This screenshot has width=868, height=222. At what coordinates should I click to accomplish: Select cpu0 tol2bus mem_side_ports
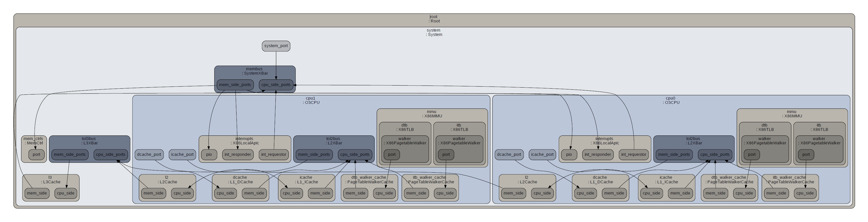tap(674, 155)
